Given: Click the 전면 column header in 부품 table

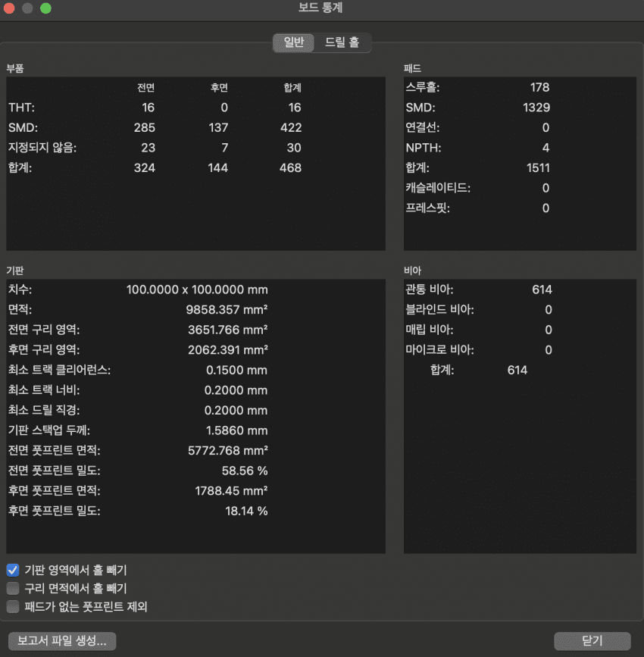Looking at the screenshot, I should pyautogui.click(x=145, y=88).
